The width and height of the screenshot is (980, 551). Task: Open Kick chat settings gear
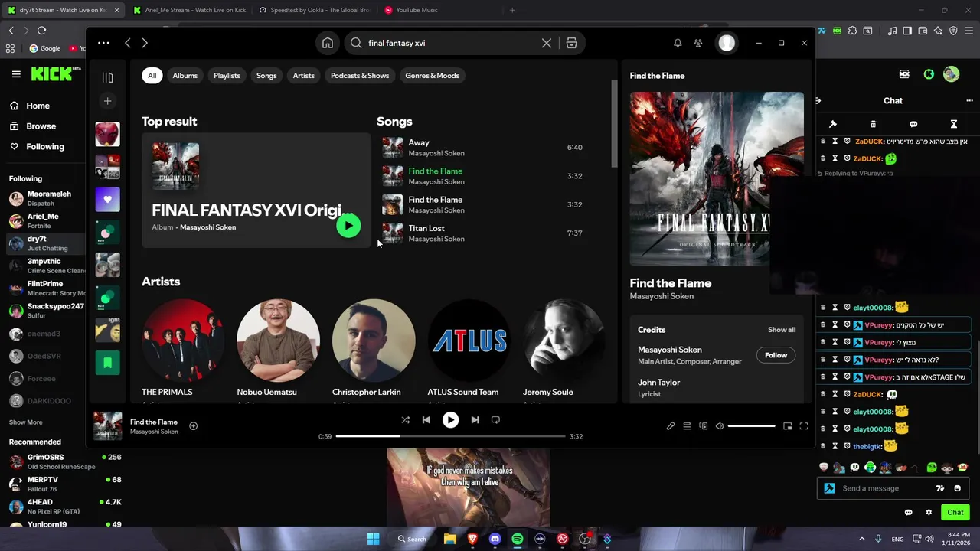point(929,513)
